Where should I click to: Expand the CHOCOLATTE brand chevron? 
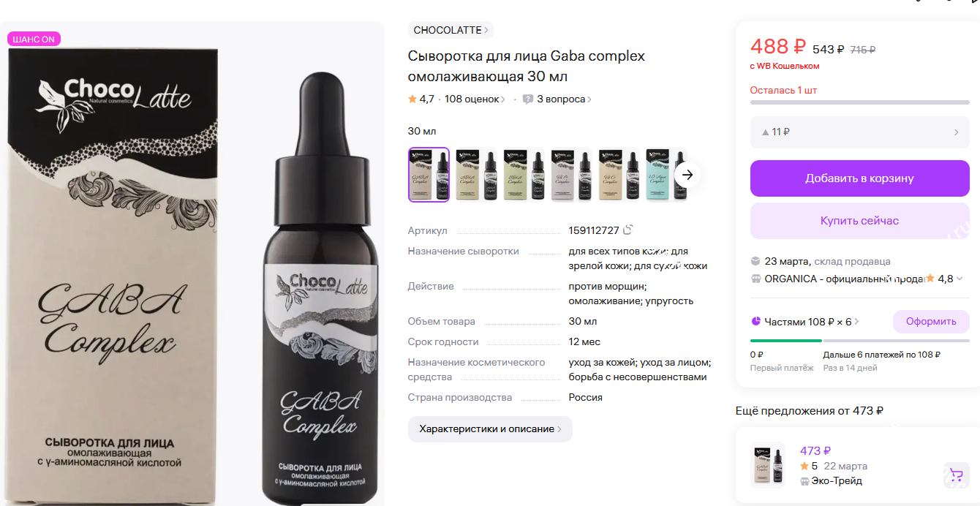point(487,30)
